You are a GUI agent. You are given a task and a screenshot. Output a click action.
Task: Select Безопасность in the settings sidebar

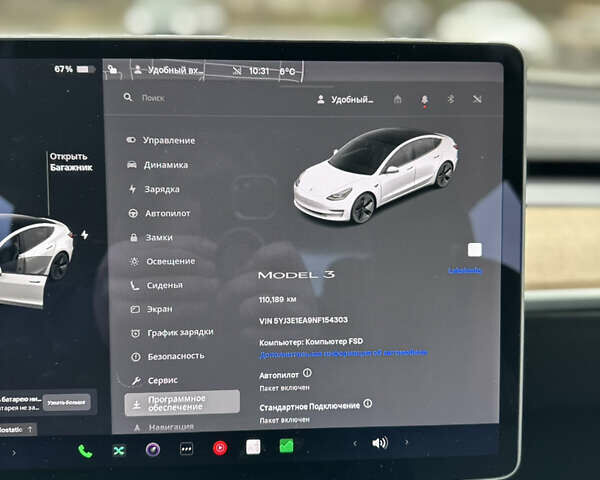(x=175, y=356)
